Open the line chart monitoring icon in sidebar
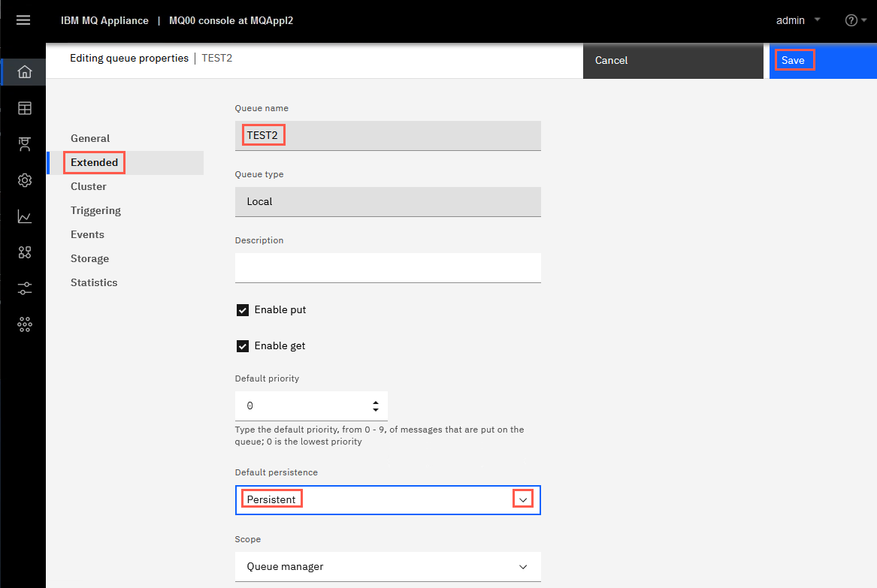Image resolution: width=877 pixels, height=588 pixels. pyautogui.click(x=25, y=216)
